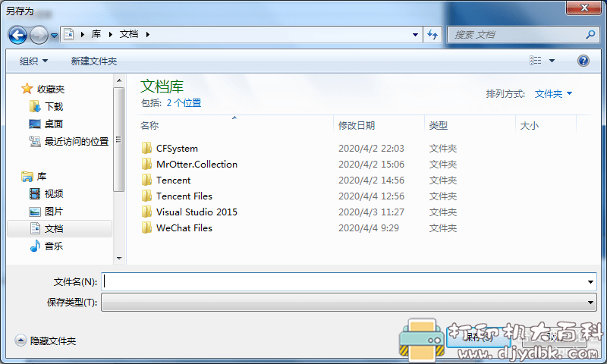Screen dimensions: 607x364
Task: Open the 保存类型 dropdown
Action: [x=349, y=302]
